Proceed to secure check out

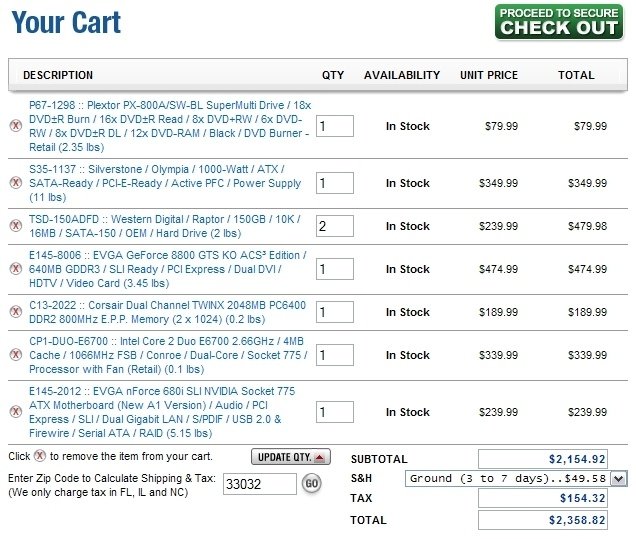pyautogui.click(x=558, y=21)
